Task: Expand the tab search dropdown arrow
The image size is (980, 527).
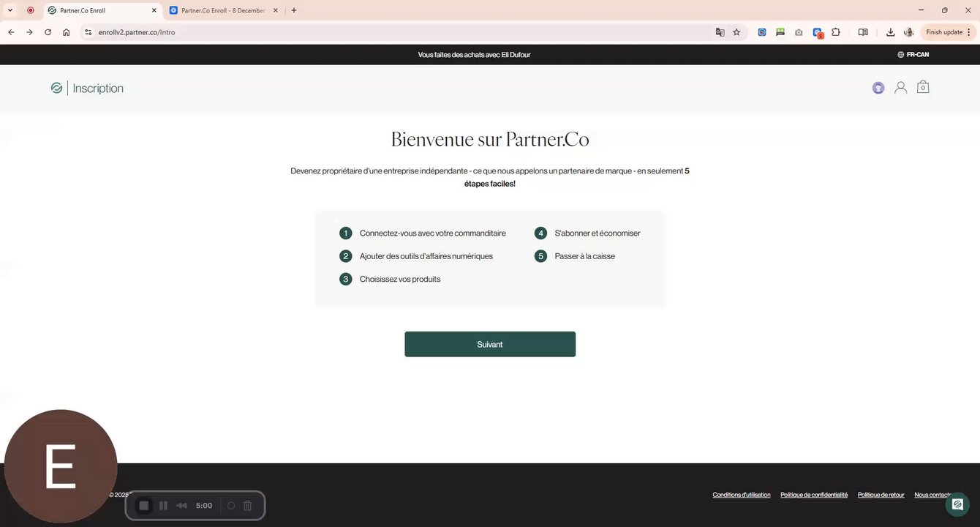Action: tap(10, 10)
